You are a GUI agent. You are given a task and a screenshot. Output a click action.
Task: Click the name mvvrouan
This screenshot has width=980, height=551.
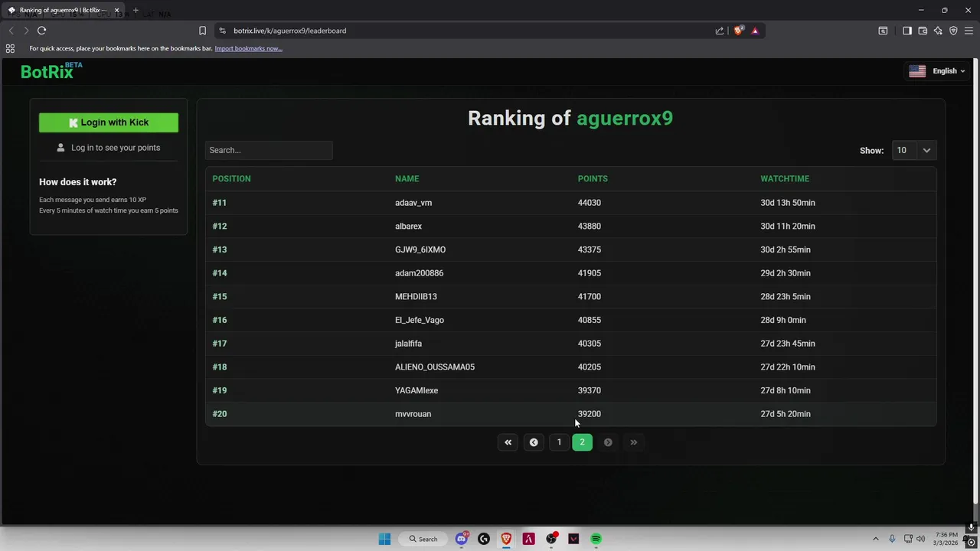click(x=413, y=414)
